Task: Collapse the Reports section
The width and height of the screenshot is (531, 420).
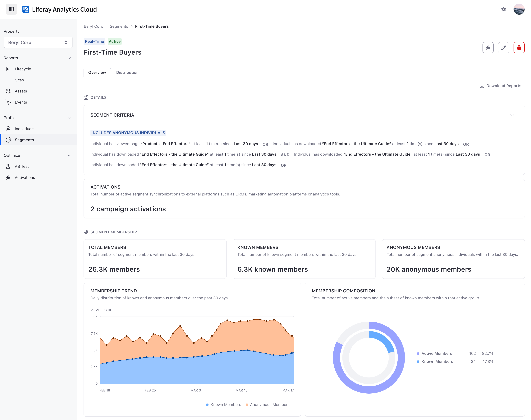Action: coord(69,58)
